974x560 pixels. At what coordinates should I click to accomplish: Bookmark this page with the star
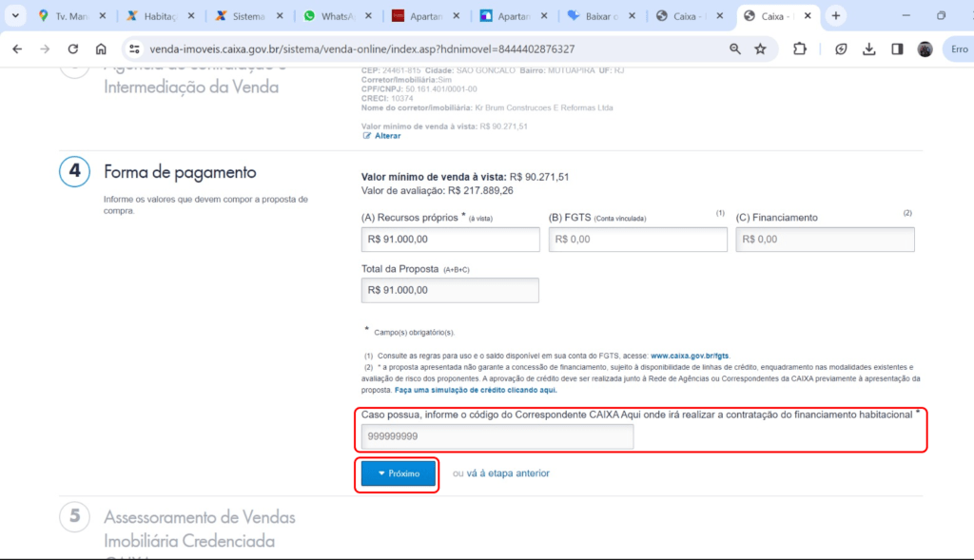point(760,49)
